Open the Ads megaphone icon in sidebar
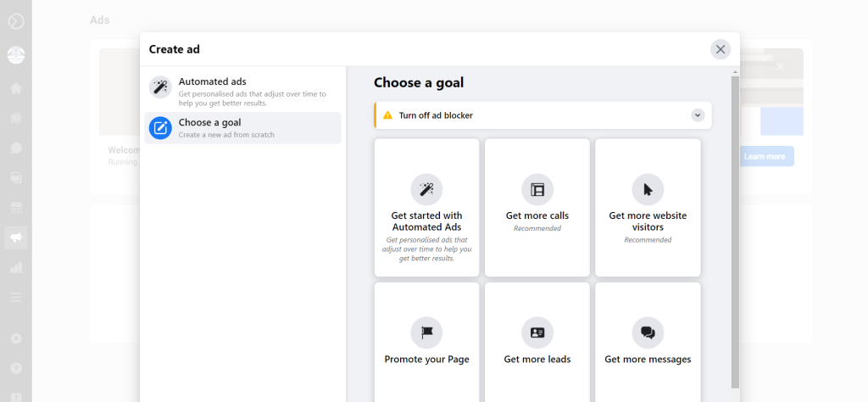Viewport: 868px width, 402px height. coord(15,237)
